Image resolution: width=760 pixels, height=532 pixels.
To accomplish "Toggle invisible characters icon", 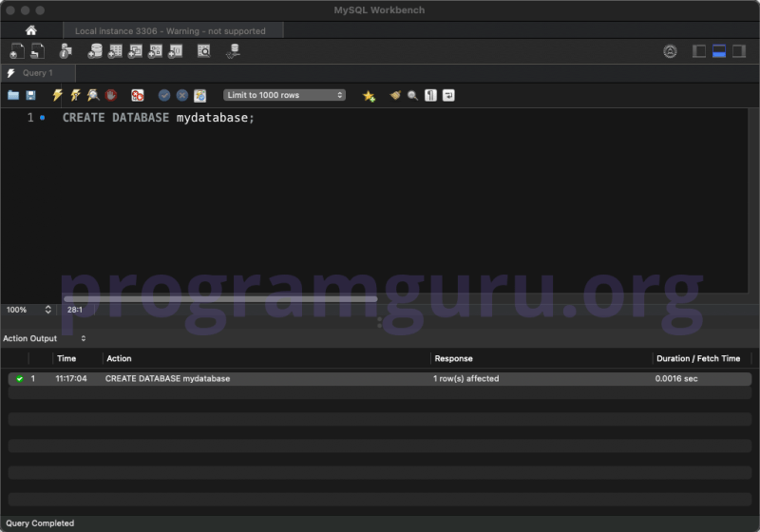I will point(430,95).
